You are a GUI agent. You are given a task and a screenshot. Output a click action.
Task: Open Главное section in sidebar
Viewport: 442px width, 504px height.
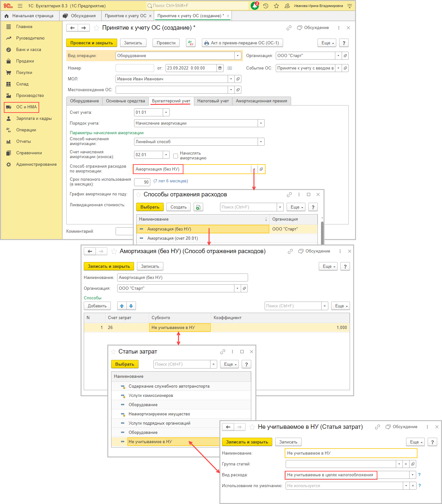point(24,27)
